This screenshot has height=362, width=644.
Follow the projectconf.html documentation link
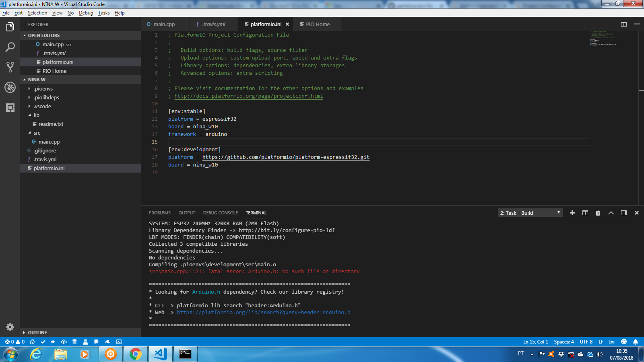coord(248,96)
